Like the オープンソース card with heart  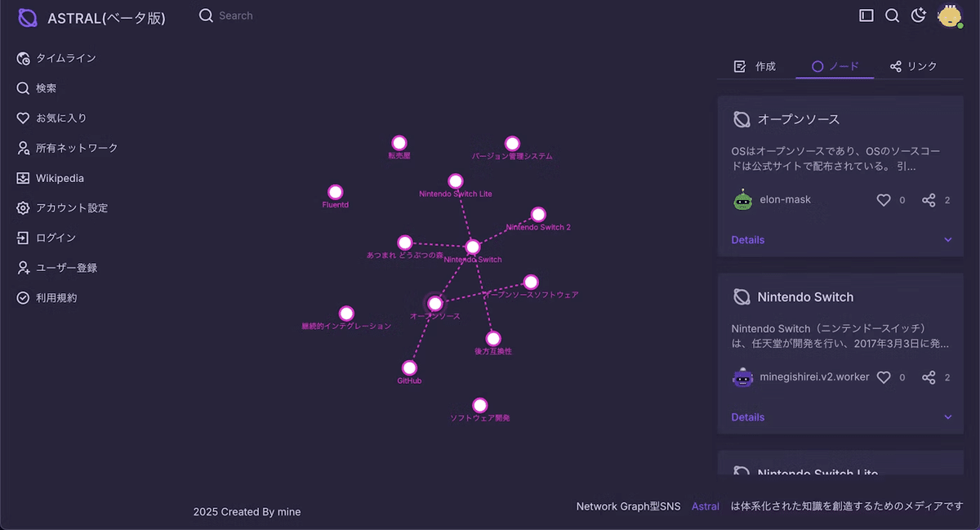point(883,200)
